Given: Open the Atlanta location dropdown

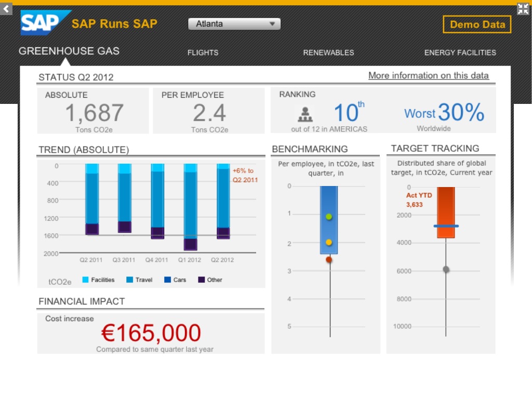Looking at the screenshot, I should click(x=234, y=24).
